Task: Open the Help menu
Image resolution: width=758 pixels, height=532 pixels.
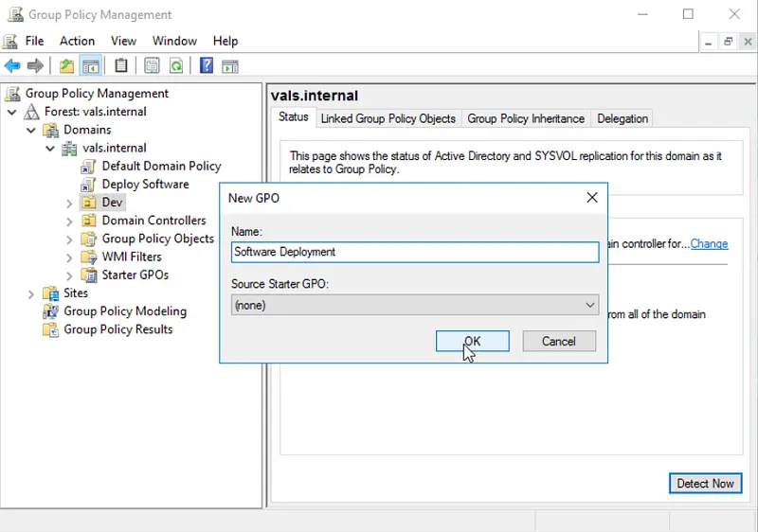Action: tap(226, 41)
